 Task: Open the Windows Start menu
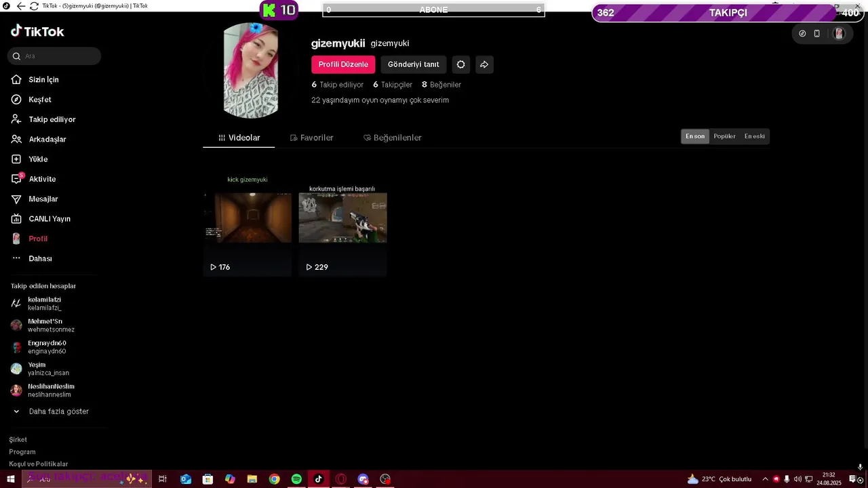point(11,479)
